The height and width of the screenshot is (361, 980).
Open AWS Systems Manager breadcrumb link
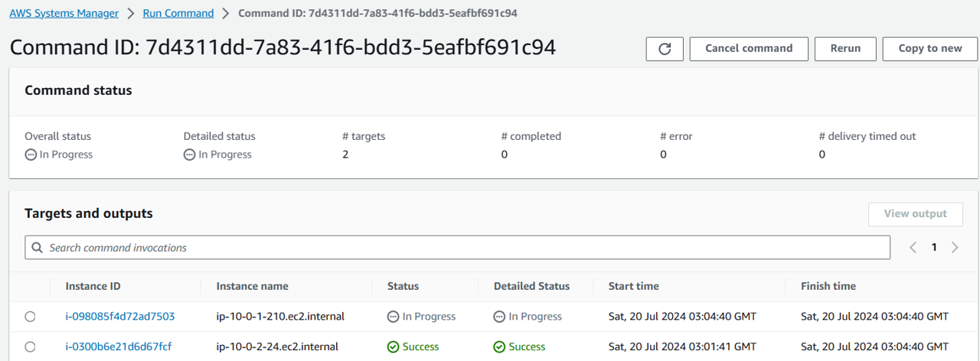64,13
